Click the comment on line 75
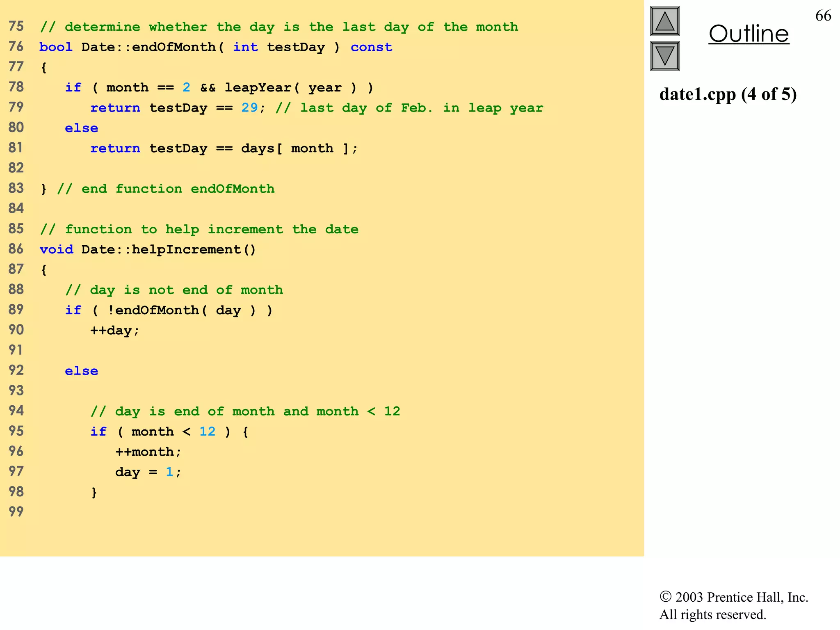This screenshot has height=630, width=840. (x=279, y=27)
